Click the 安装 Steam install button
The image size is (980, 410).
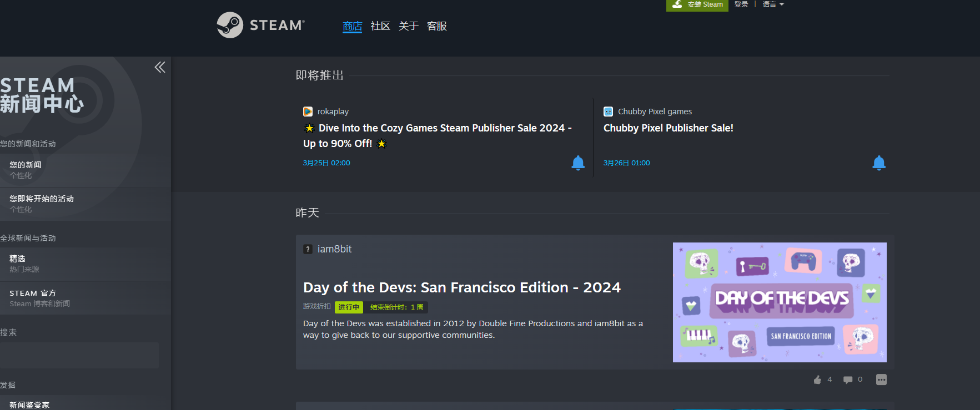pos(697,5)
